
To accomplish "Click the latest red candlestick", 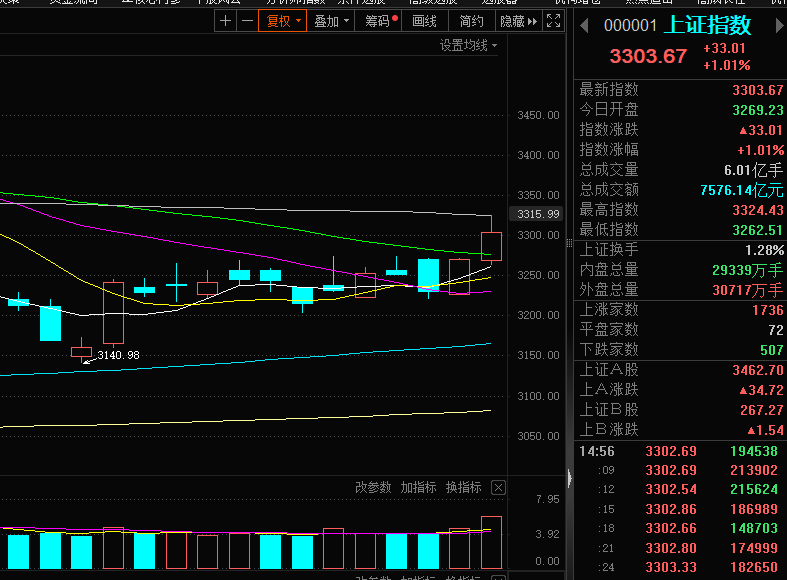I will tap(491, 245).
